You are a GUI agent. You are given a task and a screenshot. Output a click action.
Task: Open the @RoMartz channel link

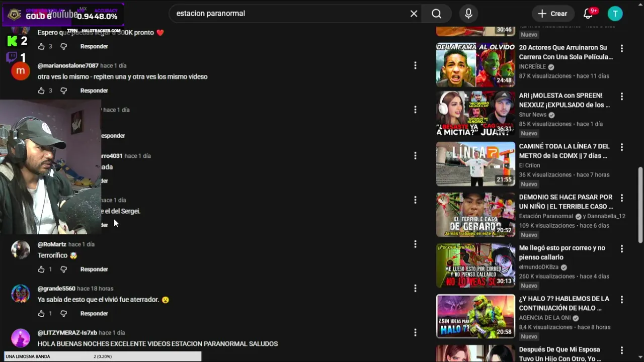pos(52,244)
